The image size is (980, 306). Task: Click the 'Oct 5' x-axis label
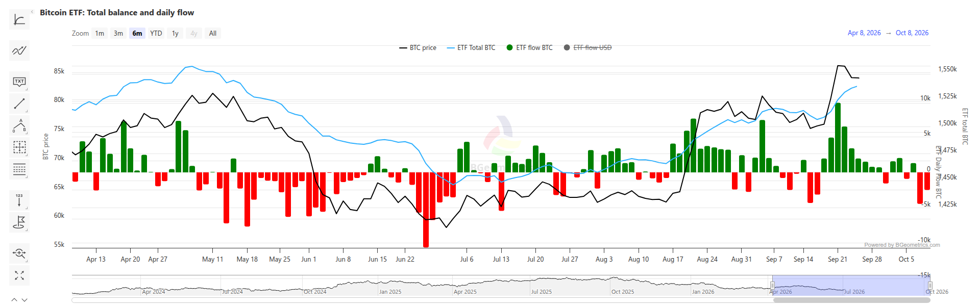[x=906, y=259]
